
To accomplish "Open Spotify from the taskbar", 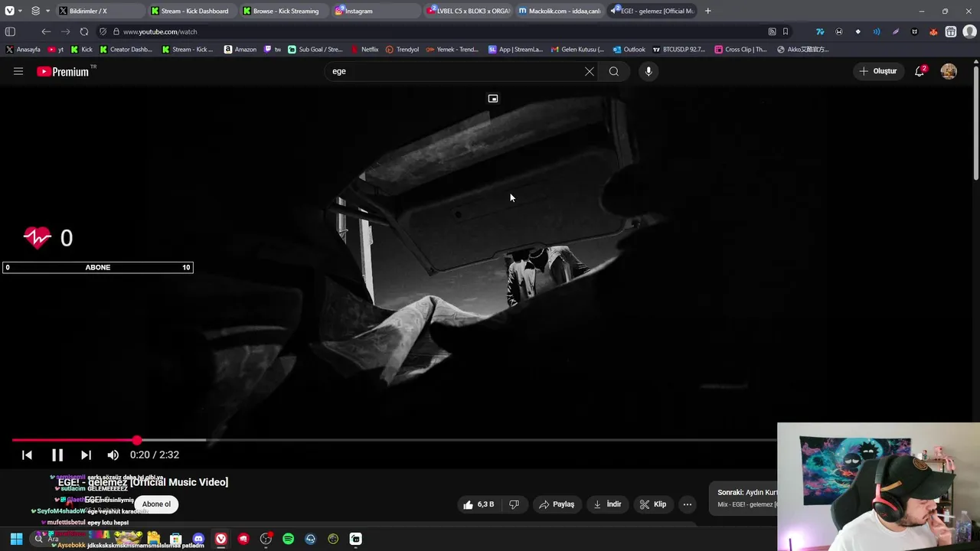I will [288, 539].
